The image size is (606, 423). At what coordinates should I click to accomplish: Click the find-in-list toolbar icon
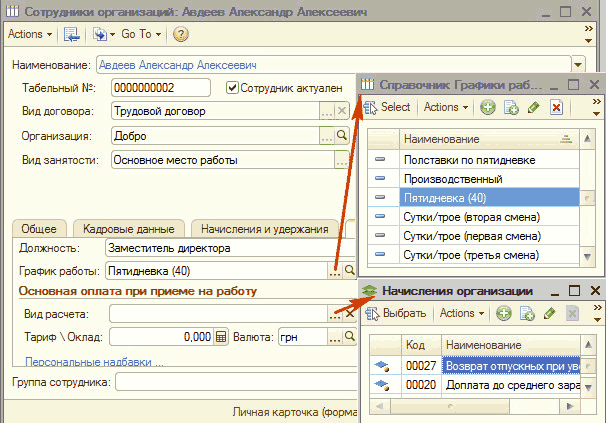[x=71, y=34]
